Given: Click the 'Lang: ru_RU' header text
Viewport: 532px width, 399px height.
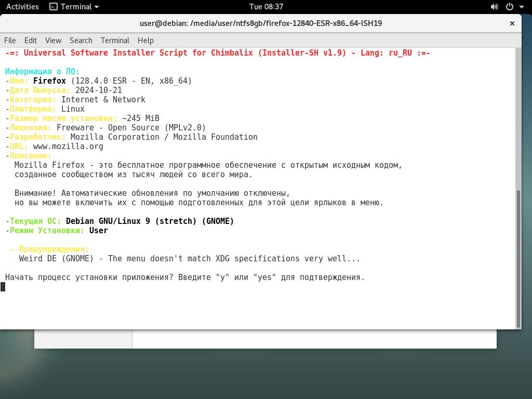Looking at the screenshot, I should [386, 53].
